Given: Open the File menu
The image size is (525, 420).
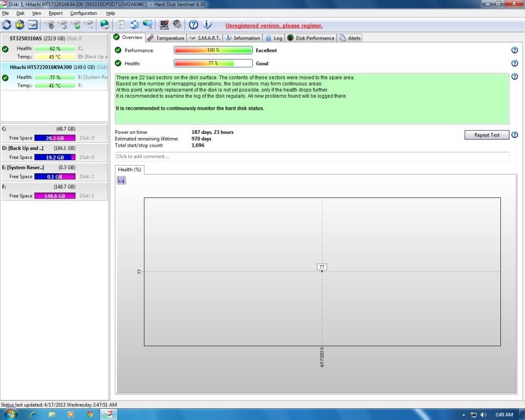Looking at the screenshot, I should coord(5,13).
